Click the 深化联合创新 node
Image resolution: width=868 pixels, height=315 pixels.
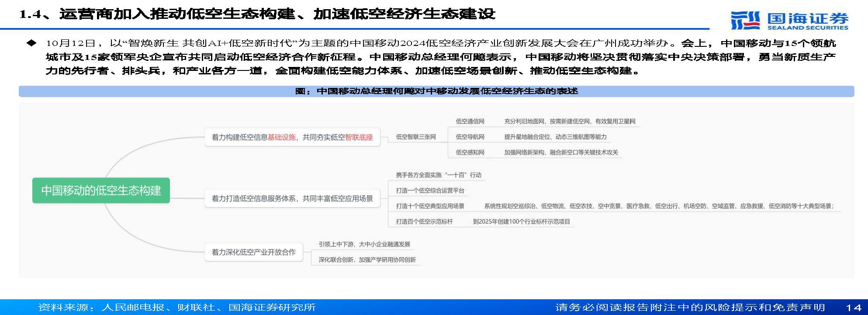pyautogui.click(x=367, y=259)
